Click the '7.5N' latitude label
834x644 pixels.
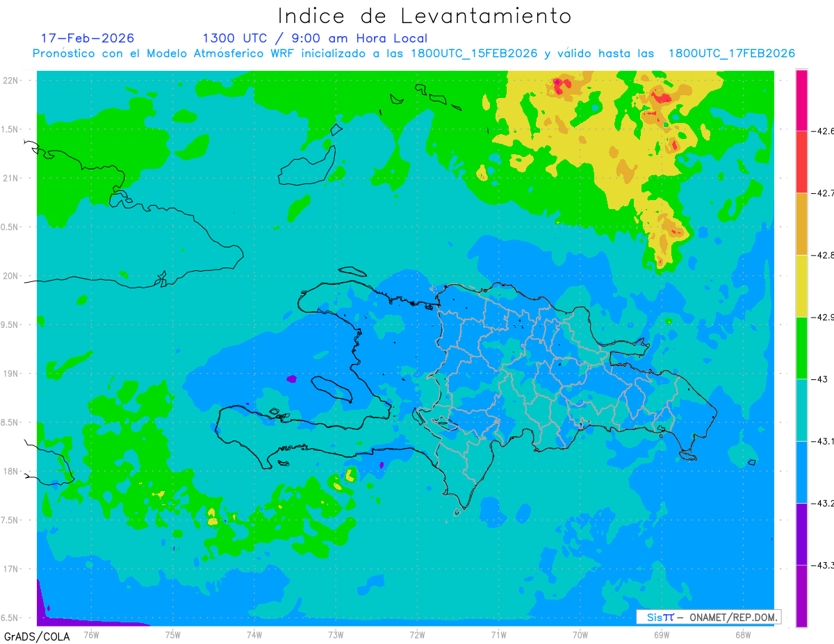pos(10,520)
